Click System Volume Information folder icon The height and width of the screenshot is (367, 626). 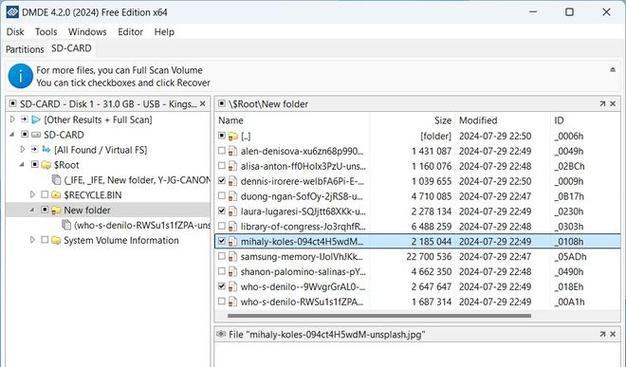click(x=56, y=240)
